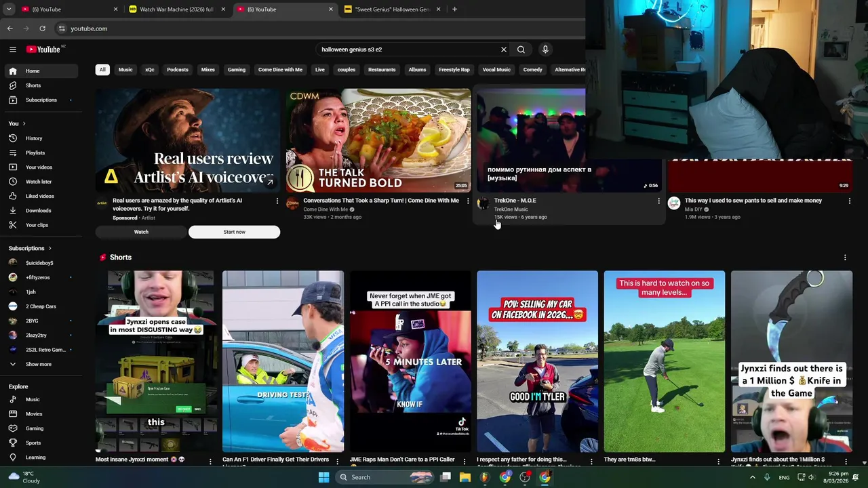Open more options for sew pants video
This screenshot has width=868, height=488.
[x=849, y=201]
